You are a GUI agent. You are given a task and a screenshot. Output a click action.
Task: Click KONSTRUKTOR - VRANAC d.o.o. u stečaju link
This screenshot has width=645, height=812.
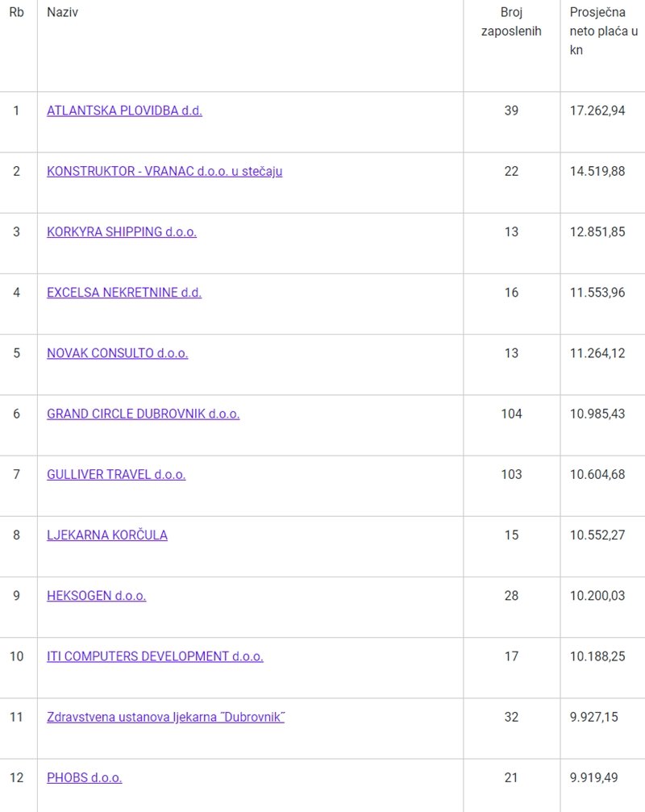point(164,172)
